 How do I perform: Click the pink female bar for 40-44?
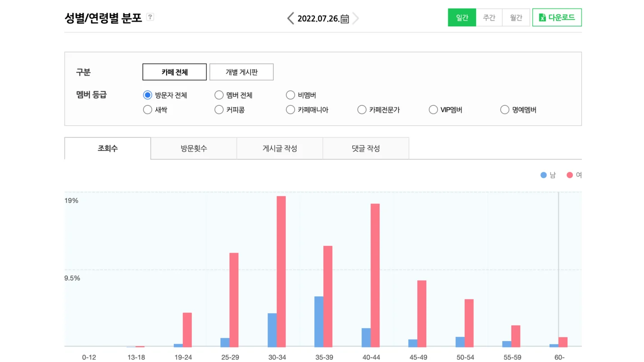[375, 275]
